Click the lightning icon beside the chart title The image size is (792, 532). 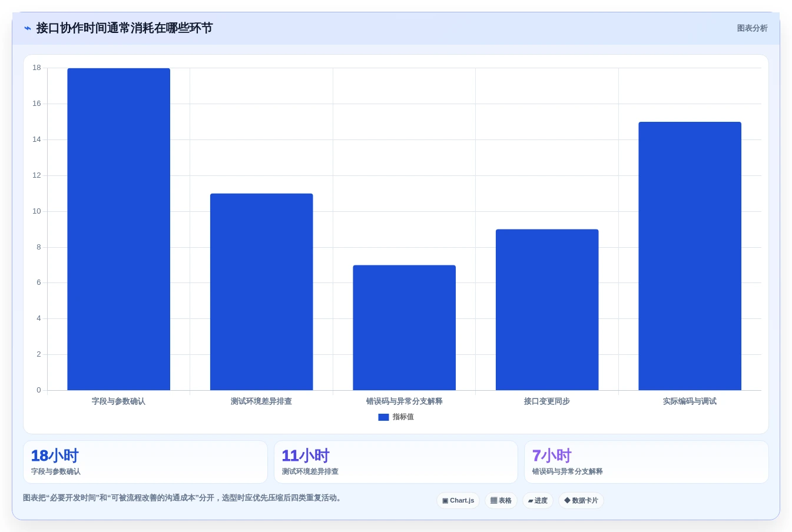tap(28, 28)
